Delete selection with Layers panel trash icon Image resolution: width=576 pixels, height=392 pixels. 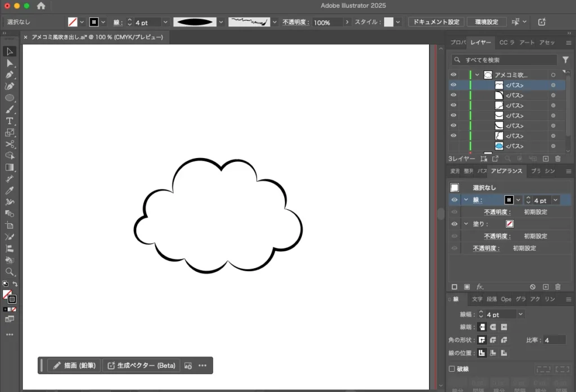pos(558,159)
